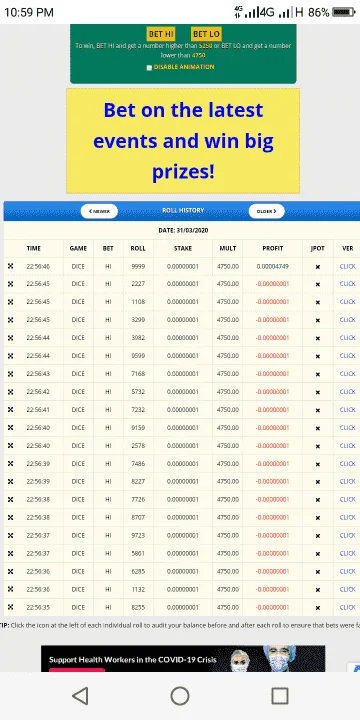Screen dimensions: 360x720
Task: Open the audit icon for roll 7232
Action: pyautogui.click(x=10, y=410)
